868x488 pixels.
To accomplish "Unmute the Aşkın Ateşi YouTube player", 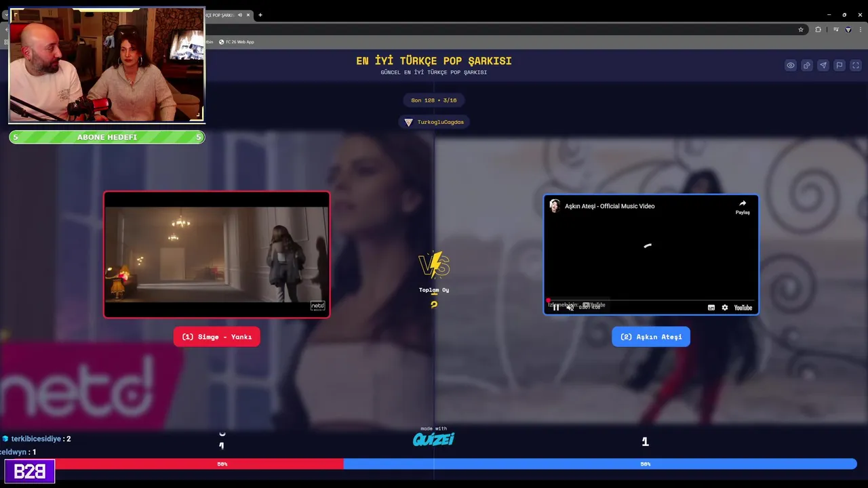I will [x=570, y=308].
